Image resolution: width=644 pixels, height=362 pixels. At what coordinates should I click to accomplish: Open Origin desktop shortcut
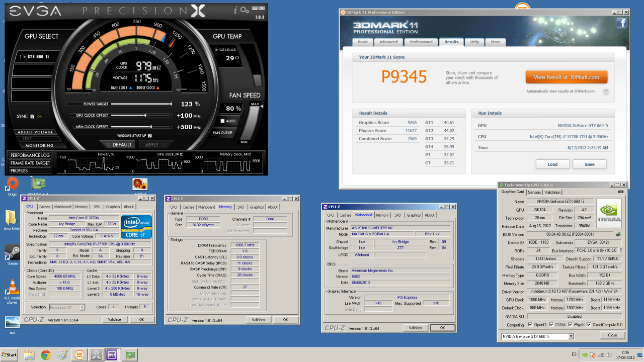click(12, 185)
